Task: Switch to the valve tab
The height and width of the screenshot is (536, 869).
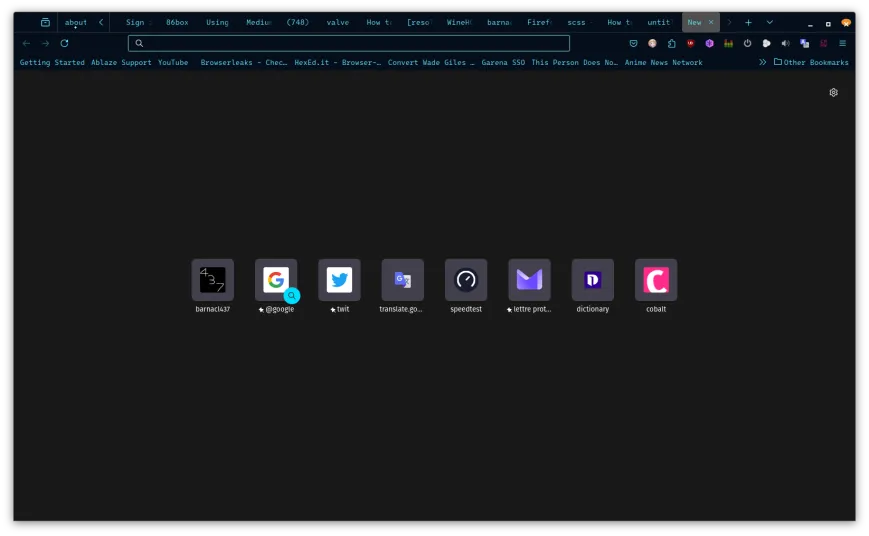Action: pyautogui.click(x=339, y=23)
